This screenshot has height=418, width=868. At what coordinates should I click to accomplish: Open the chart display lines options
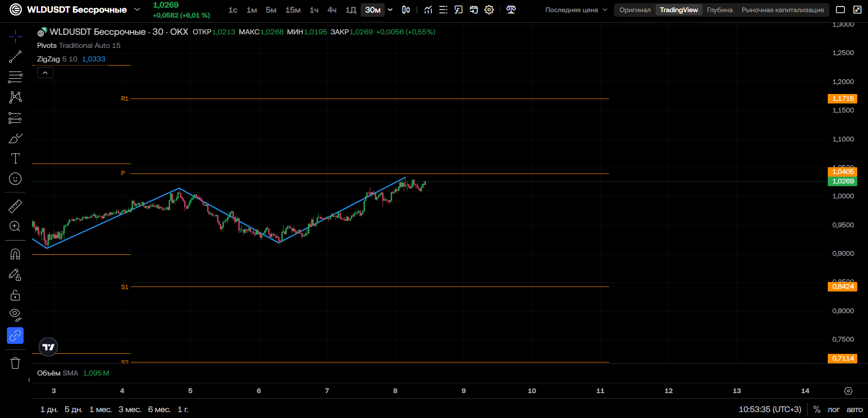pyautogui.click(x=443, y=10)
